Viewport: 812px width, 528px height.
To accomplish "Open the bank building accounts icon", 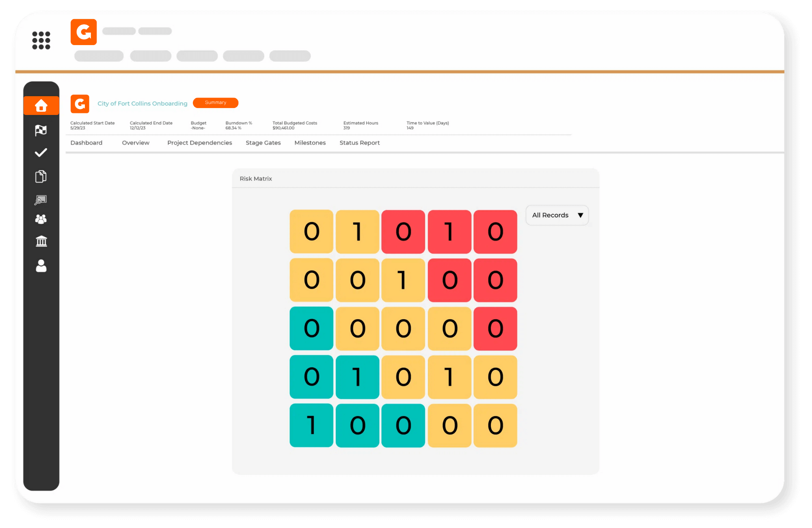I will [41, 241].
